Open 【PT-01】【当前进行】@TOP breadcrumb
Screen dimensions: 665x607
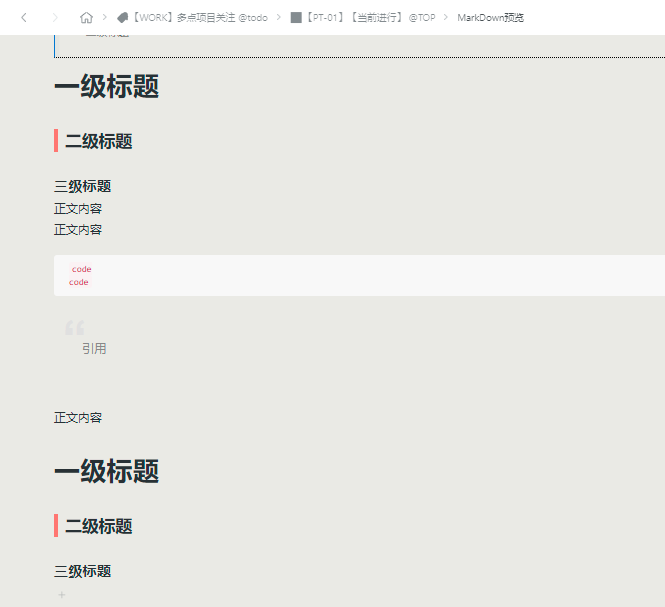click(x=370, y=17)
